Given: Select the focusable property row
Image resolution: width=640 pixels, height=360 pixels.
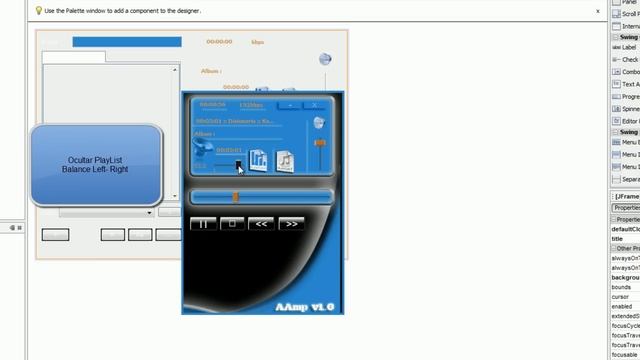Looking at the screenshot, I should tap(625, 355).
